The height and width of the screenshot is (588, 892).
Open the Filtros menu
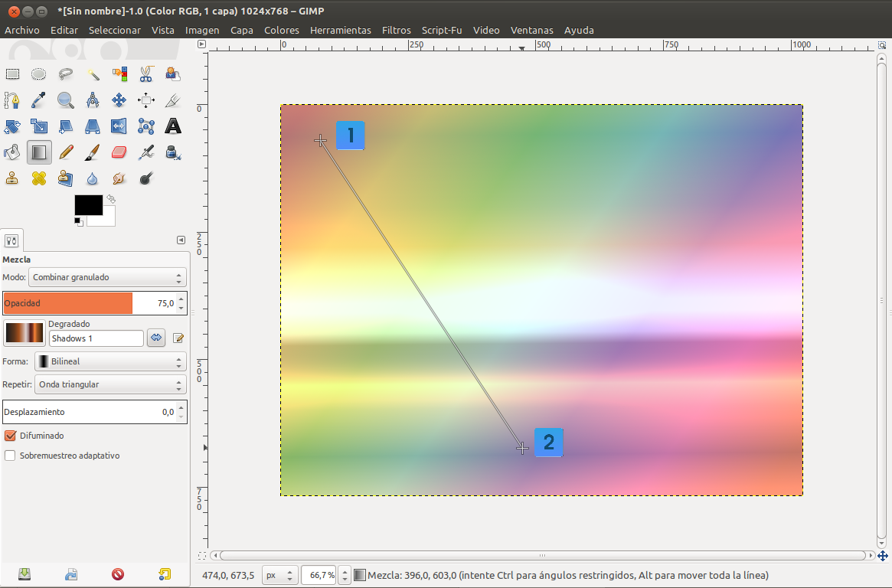[x=397, y=30]
